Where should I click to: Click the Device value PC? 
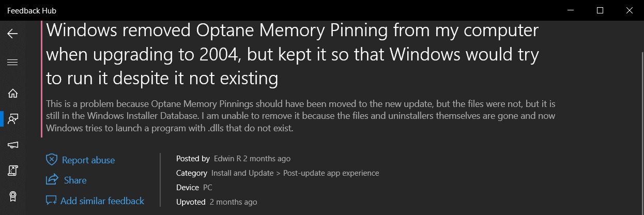click(208, 188)
